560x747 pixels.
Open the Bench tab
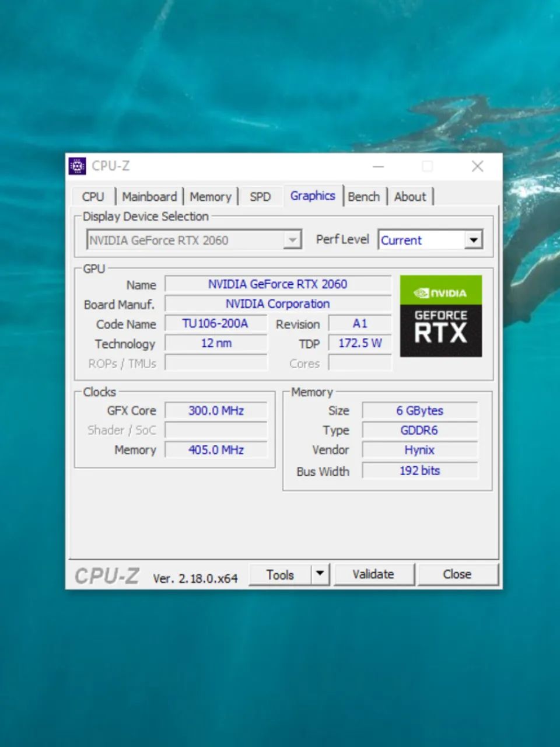click(364, 197)
